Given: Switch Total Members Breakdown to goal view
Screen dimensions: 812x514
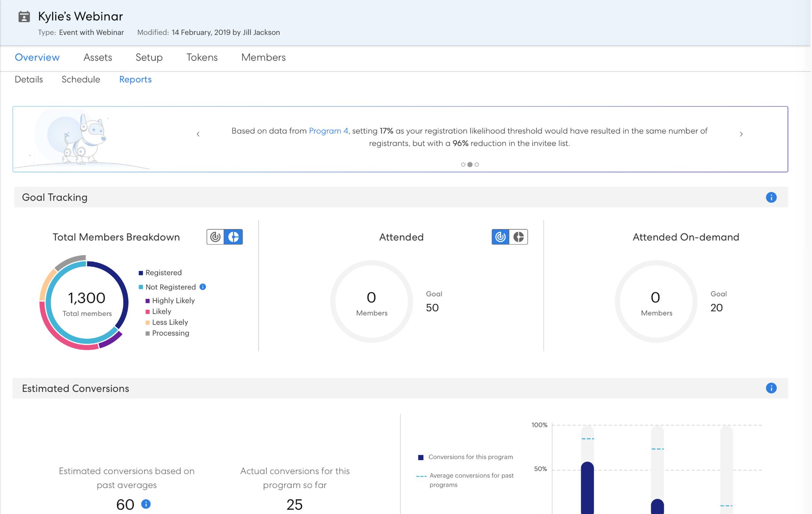Looking at the screenshot, I should coord(215,237).
